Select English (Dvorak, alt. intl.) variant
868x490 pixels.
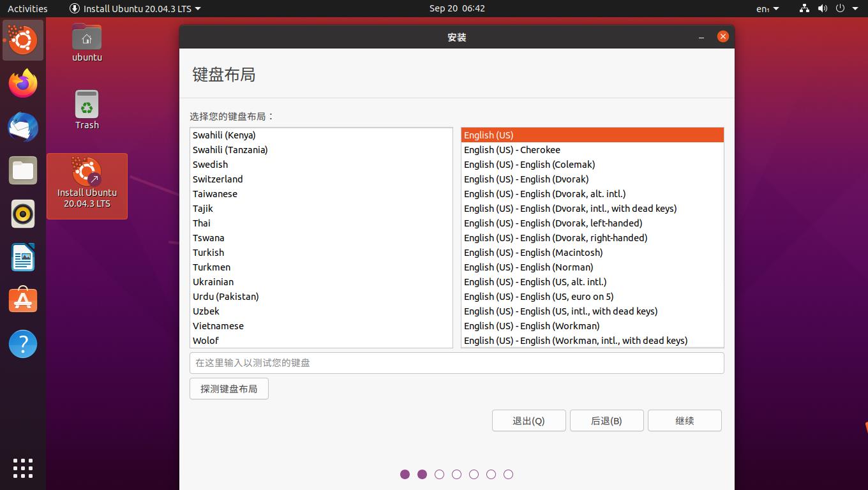592,194
